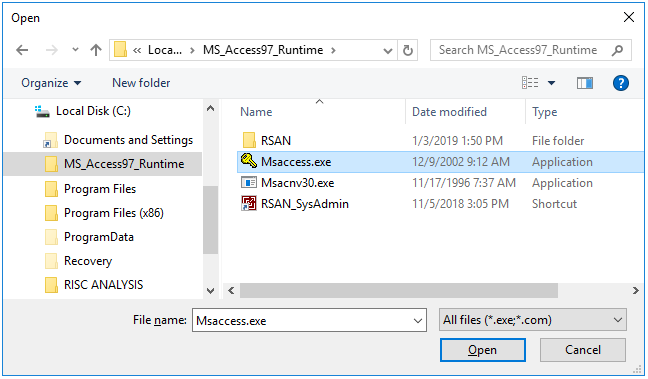The height and width of the screenshot is (379, 648).
Task: Expand the File name combo box list
Action: pyautogui.click(x=418, y=320)
